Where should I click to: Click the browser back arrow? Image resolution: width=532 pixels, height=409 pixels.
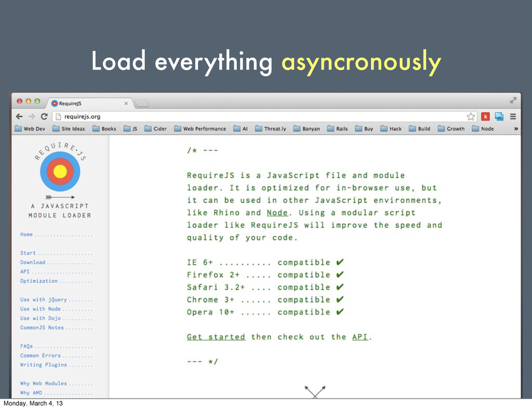point(19,117)
